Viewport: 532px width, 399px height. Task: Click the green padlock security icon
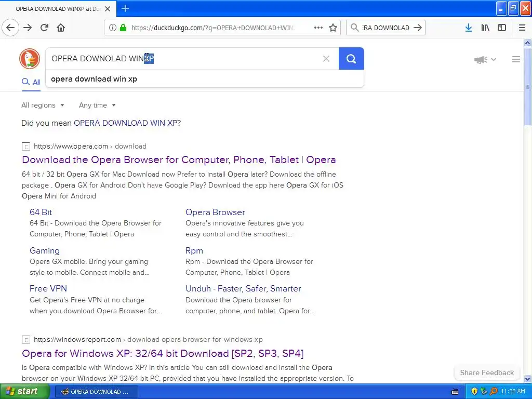tap(123, 28)
